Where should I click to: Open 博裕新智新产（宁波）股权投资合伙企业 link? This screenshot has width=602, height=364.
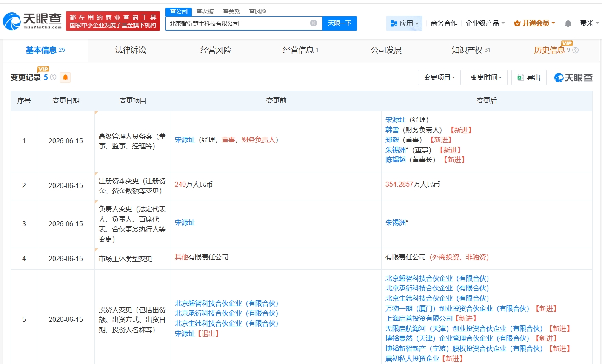click(464, 349)
